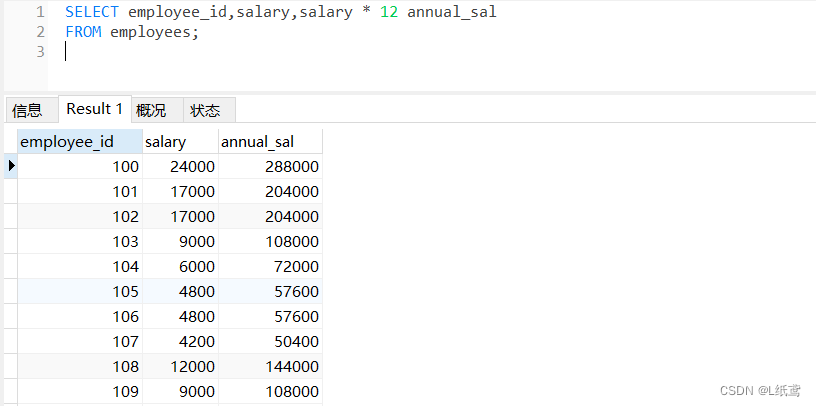Select employee_id cell 101

80,192
